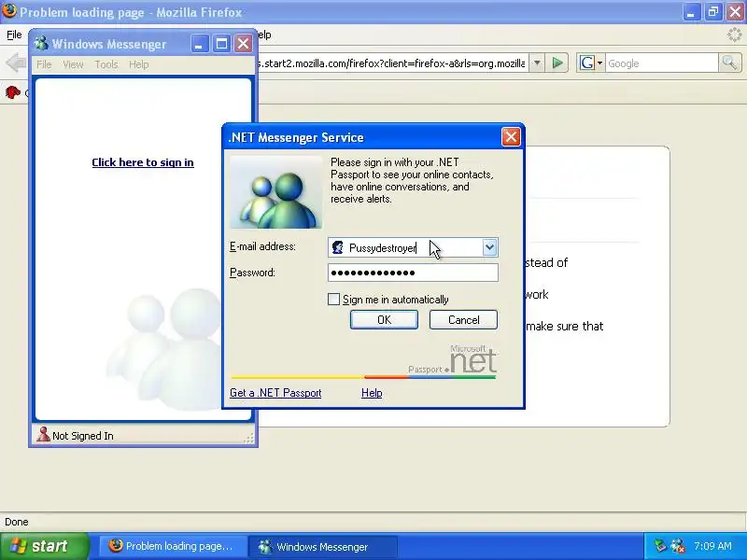Screen dimensions: 747x560
Task: Click into the Password field
Action: click(413, 273)
